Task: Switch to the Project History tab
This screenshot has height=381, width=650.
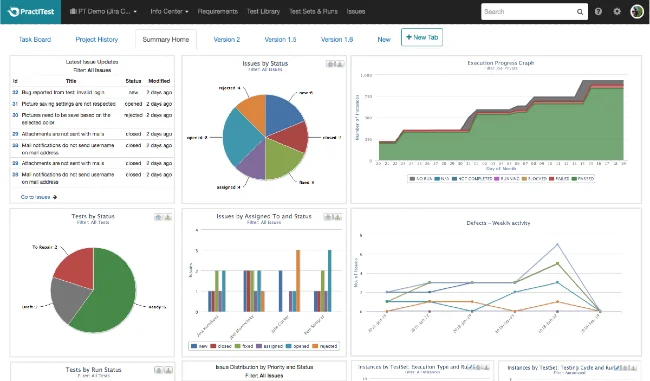Action: pyautogui.click(x=97, y=39)
